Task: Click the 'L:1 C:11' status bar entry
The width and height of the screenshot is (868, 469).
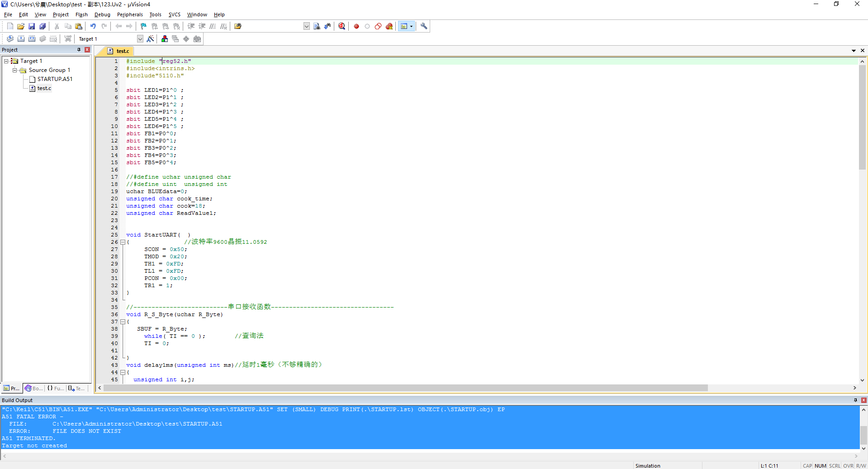Action: click(769, 466)
